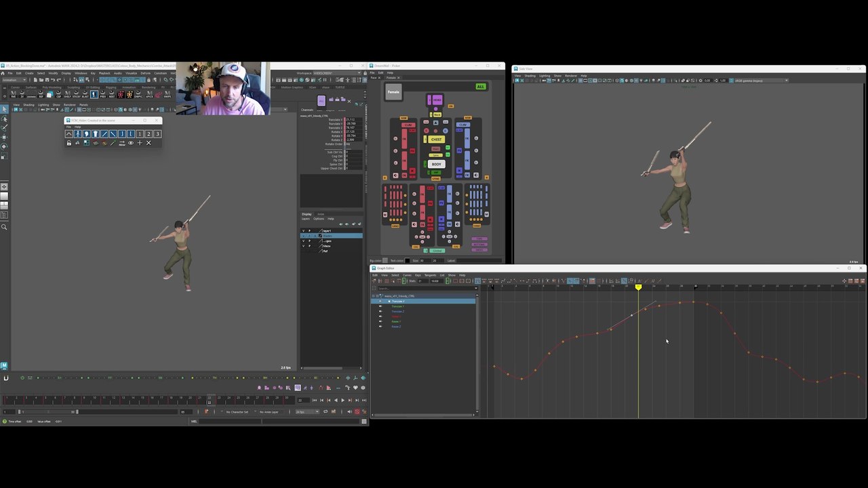Viewport: 868px width, 488px height.
Task: Click the yellow current time marker in Graph Editor
Action: (638, 287)
